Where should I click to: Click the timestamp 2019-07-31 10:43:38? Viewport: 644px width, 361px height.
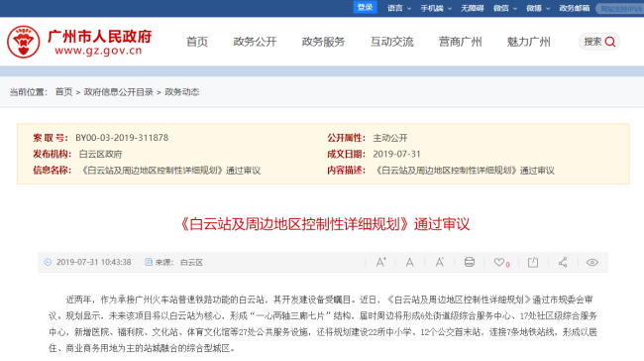pos(94,262)
